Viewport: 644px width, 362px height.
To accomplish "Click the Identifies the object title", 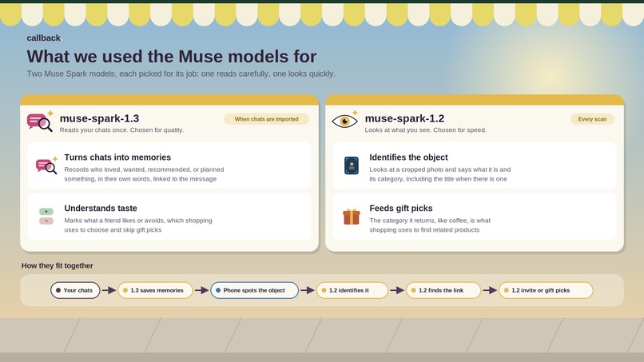I will (408, 157).
